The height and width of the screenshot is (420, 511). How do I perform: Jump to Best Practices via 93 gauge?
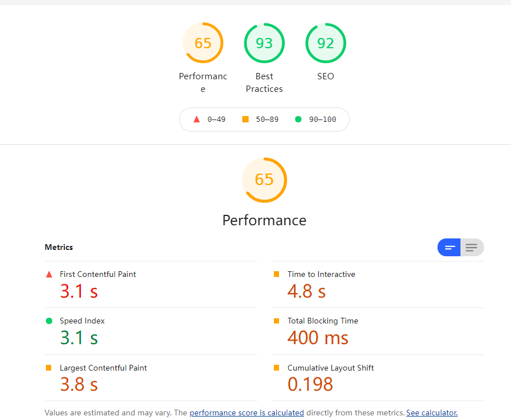264,43
